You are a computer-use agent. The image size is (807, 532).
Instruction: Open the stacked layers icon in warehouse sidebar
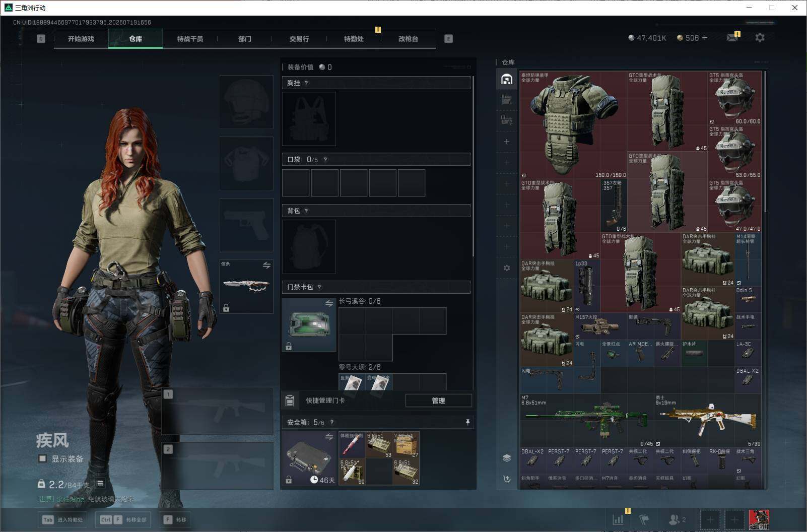(x=507, y=458)
